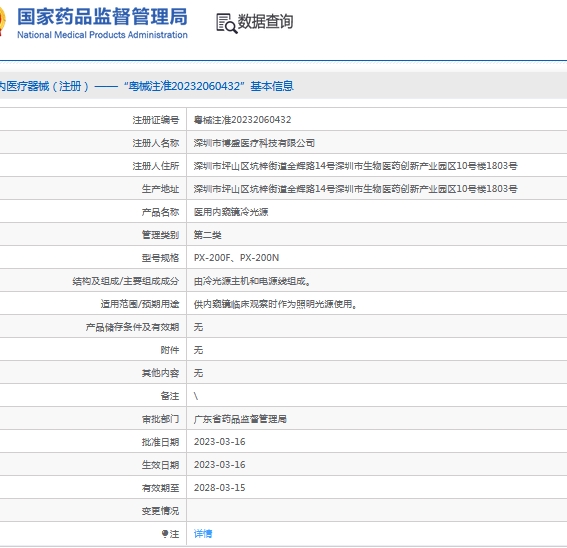Click the 国家药品监督管理局 logo title
This screenshot has height=548, width=567.
pyautogui.click(x=102, y=17)
